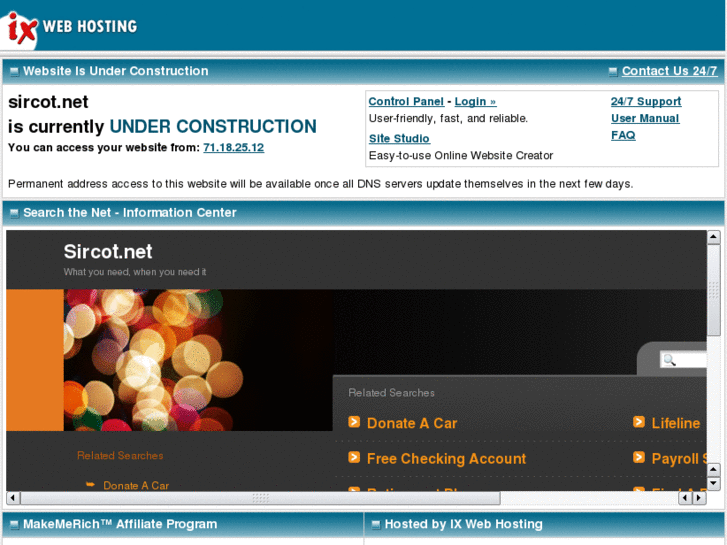Click the orange arrow icon beside Lifeline
The image size is (727, 545).
639,422
